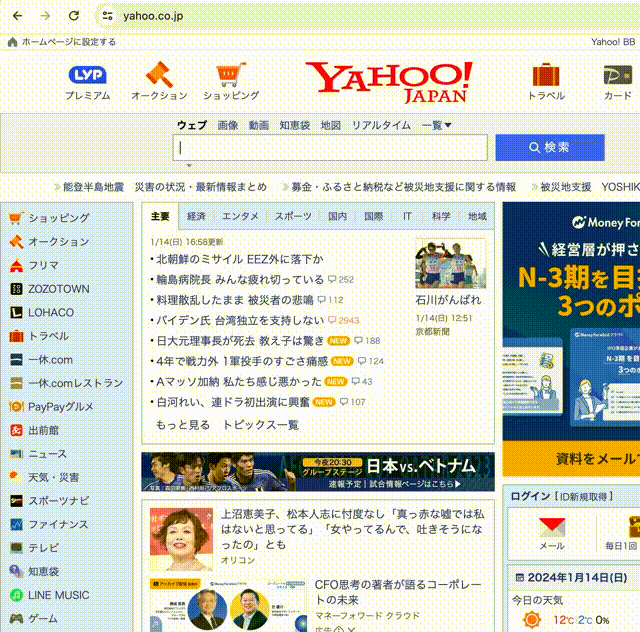Viewport: 640px width, 632px height.
Task: Switch to the 地域 news tab
Action: click(477, 216)
